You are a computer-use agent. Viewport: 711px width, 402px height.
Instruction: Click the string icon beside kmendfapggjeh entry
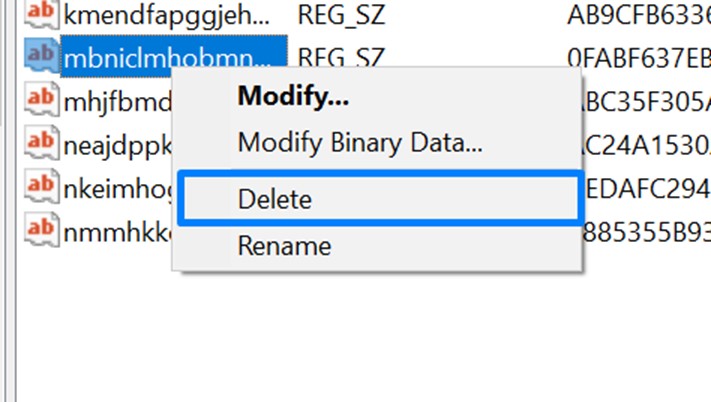coord(40,14)
